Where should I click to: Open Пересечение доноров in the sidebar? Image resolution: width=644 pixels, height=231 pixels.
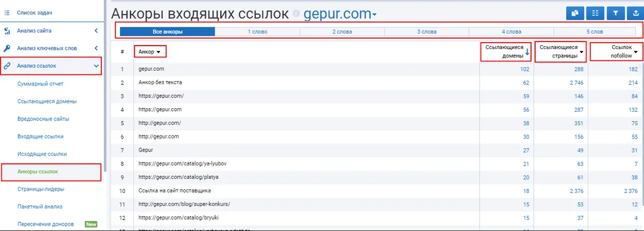coord(46,224)
